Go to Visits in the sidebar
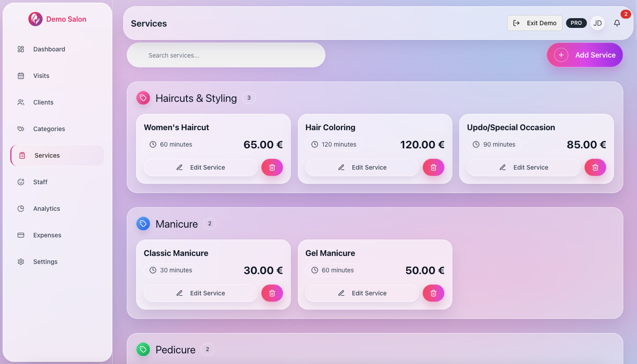Image resolution: width=637 pixels, height=364 pixels. [57, 76]
